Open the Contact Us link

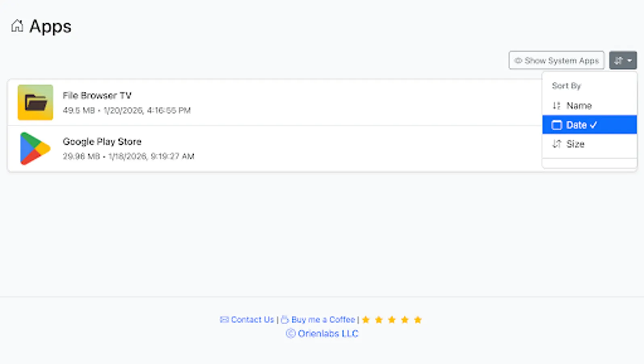click(x=247, y=320)
